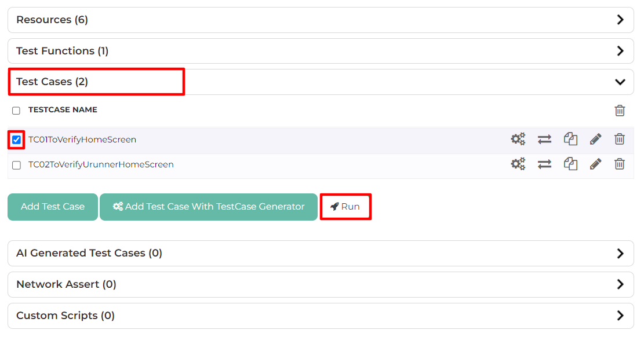The width and height of the screenshot is (644, 337).
Task: Uncheck the TC01ToVerifyHomeScreen checkbox
Action: [16, 140]
